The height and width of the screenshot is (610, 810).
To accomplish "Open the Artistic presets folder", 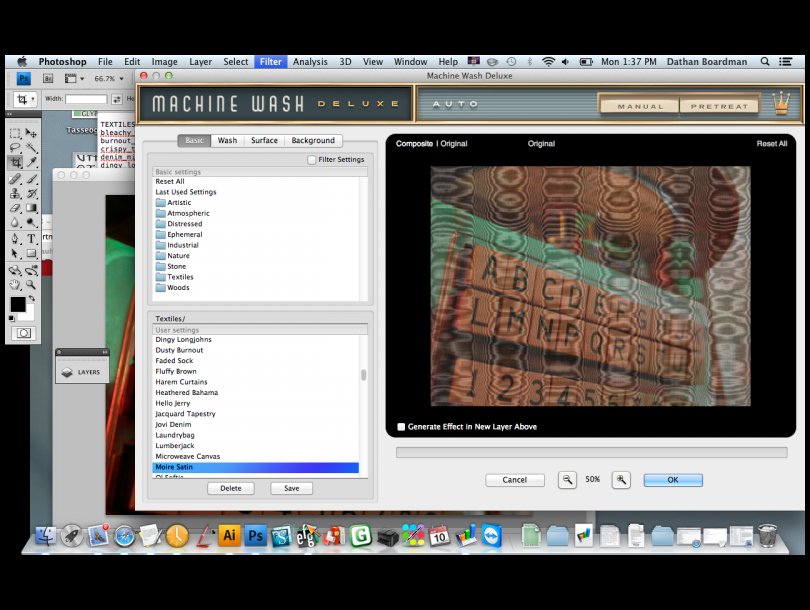I will tap(173, 202).
